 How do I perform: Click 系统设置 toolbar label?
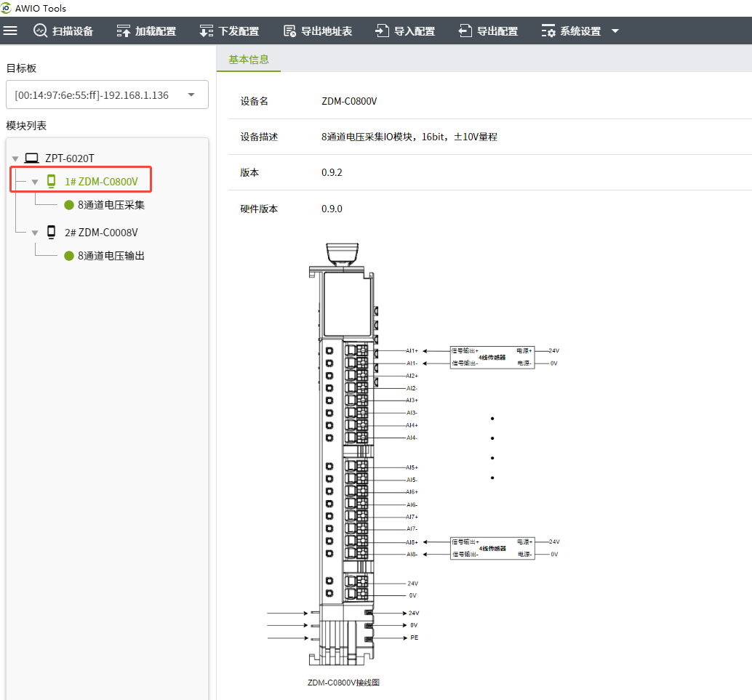580,31
